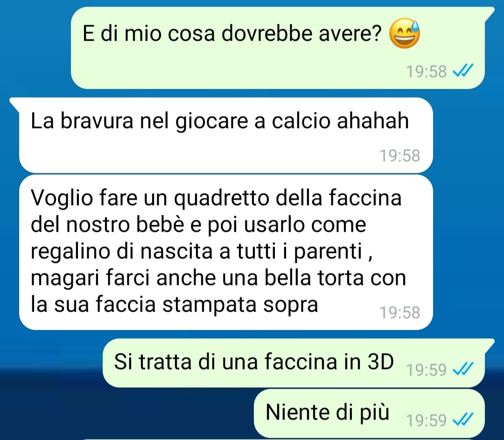This screenshot has width=504, height=440.
Task: Tap 19:58 timestamp on the 'quadretto' message
Action: (x=400, y=312)
